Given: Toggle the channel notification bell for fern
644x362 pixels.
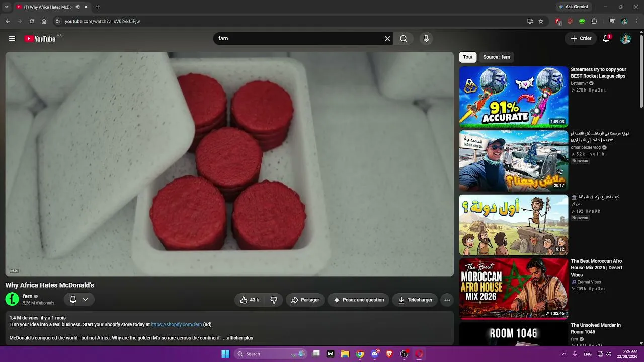Looking at the screenshot, I should point(73,300).
